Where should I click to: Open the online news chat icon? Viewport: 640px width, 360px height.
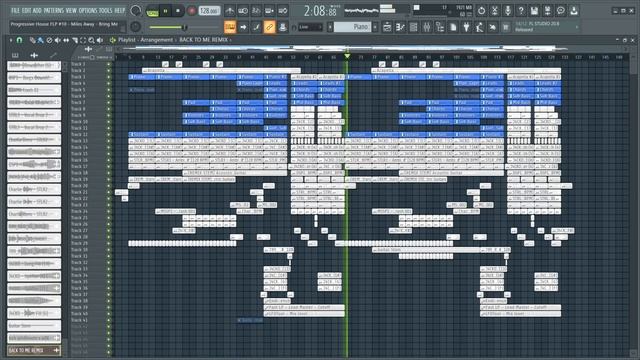click(561, 11)
